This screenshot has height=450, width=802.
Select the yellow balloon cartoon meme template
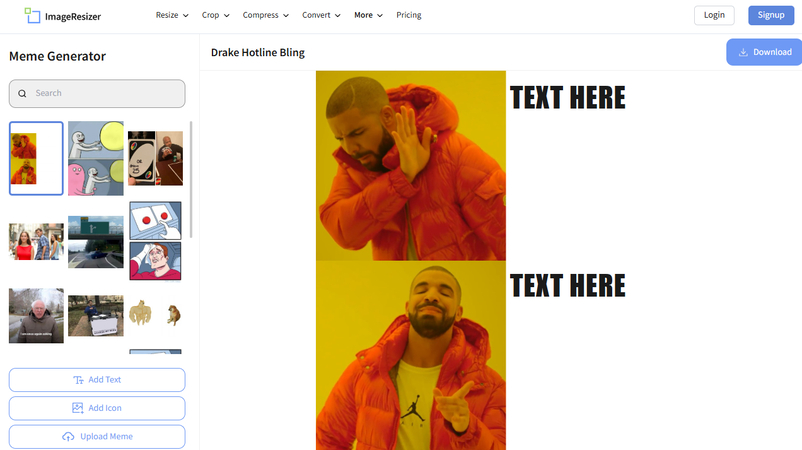pos(96,159)
